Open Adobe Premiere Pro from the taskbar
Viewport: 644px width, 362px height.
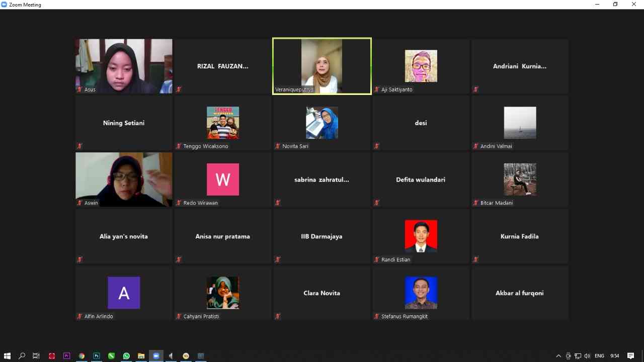(66, 356)
